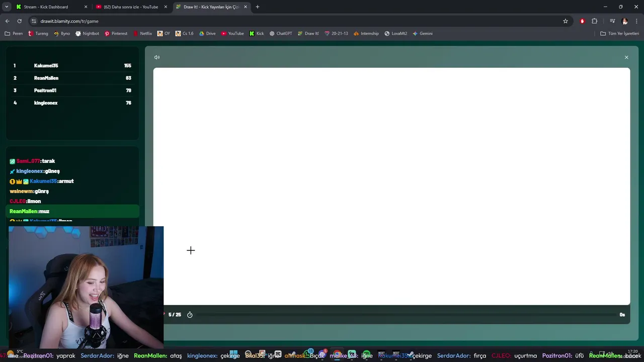Open the Drive bookmark
The width and height of the screenshot is (644, 362).
pyautogui.click(x=207, y=34)
